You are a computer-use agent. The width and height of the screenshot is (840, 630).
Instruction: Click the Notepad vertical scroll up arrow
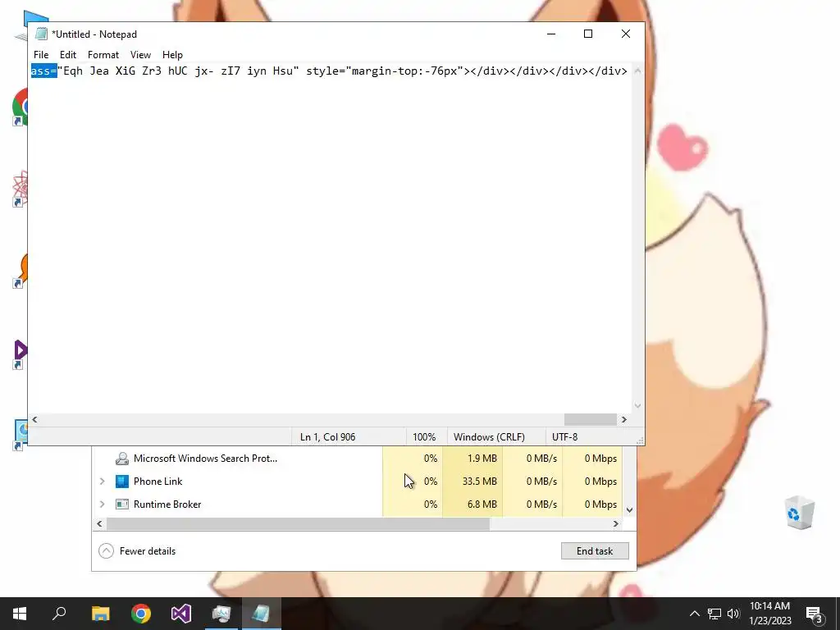637,71
